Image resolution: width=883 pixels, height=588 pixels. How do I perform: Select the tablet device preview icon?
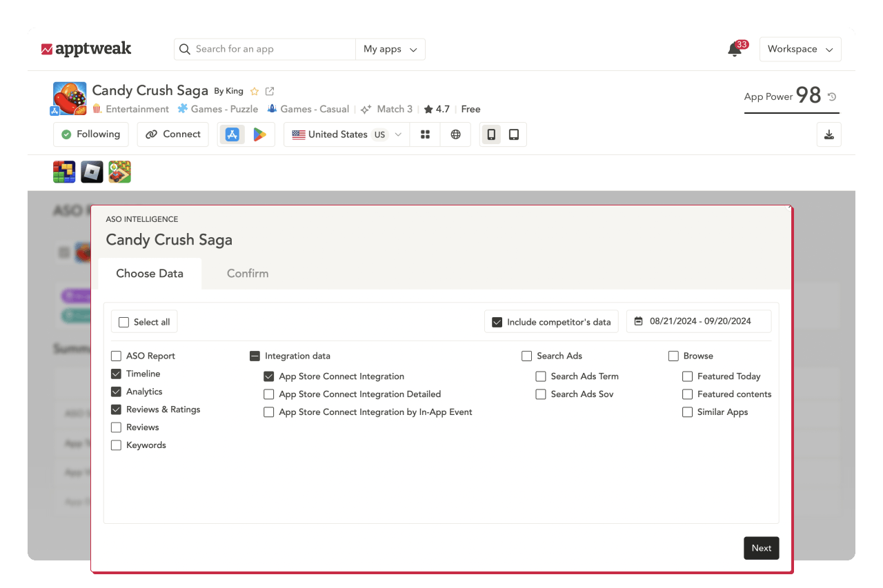[x=514, y=134]
